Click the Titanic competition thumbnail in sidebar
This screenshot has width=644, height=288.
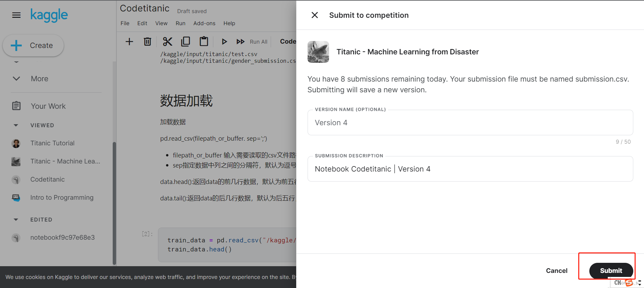click(x=16, y=161)
